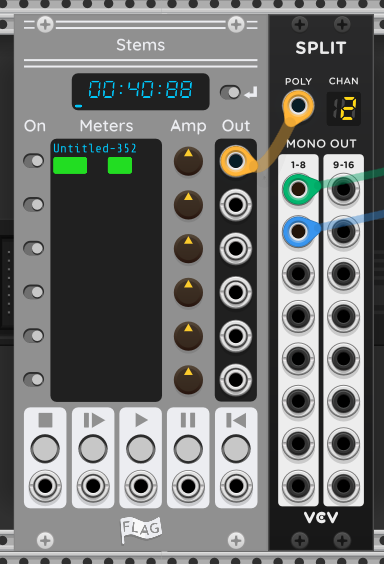Click the green-cabled Mono Out jack

click(298, 189)
